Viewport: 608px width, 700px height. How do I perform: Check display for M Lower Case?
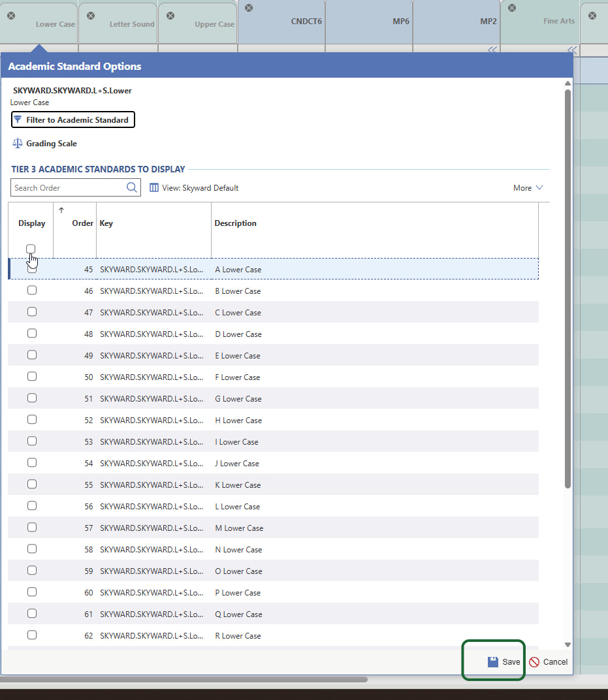pos(32,527)
